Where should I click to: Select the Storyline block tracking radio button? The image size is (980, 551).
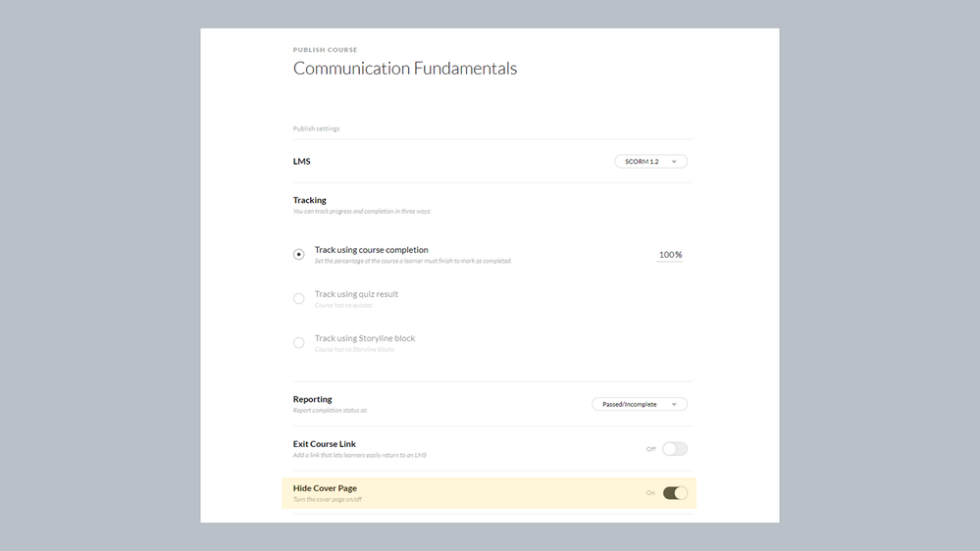coord(299,343)
